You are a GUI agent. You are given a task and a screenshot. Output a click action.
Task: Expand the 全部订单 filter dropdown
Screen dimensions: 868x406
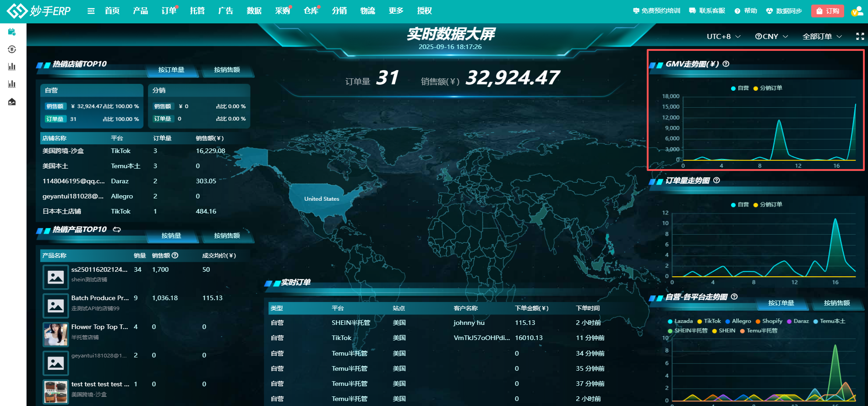822,36
